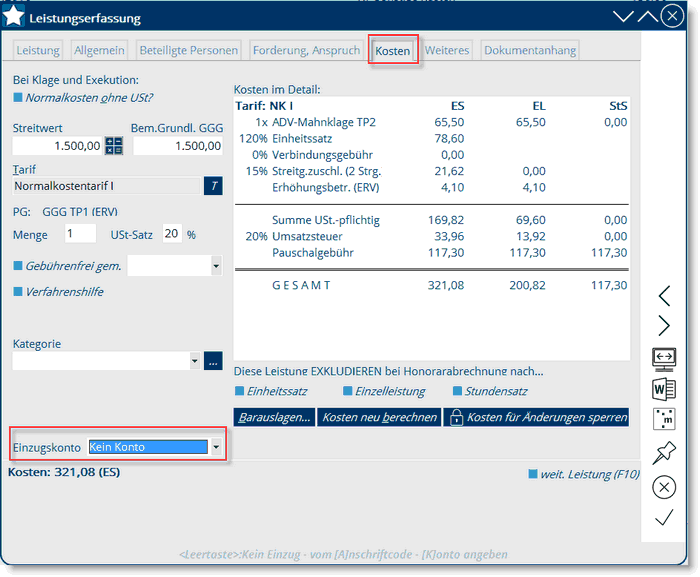Click the downward chevron in title bar
The height and width of the screenshot is (577, 700).
623,17
